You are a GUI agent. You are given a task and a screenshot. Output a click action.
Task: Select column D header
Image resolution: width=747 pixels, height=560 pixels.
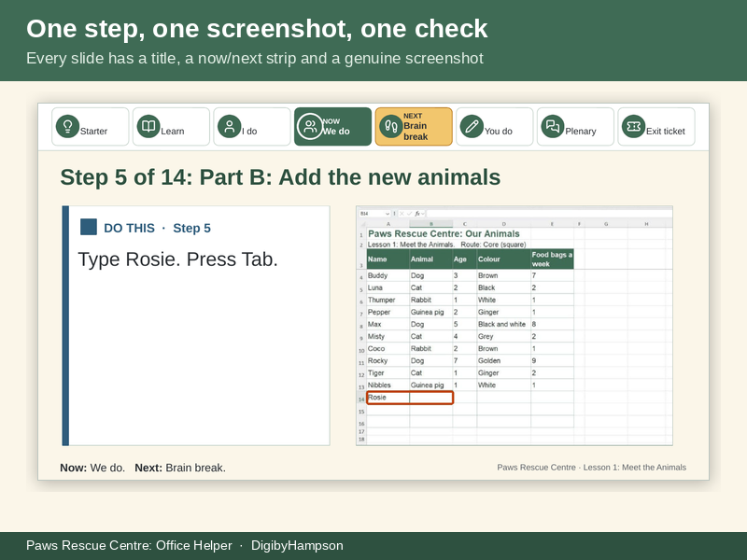coord(503,224)
